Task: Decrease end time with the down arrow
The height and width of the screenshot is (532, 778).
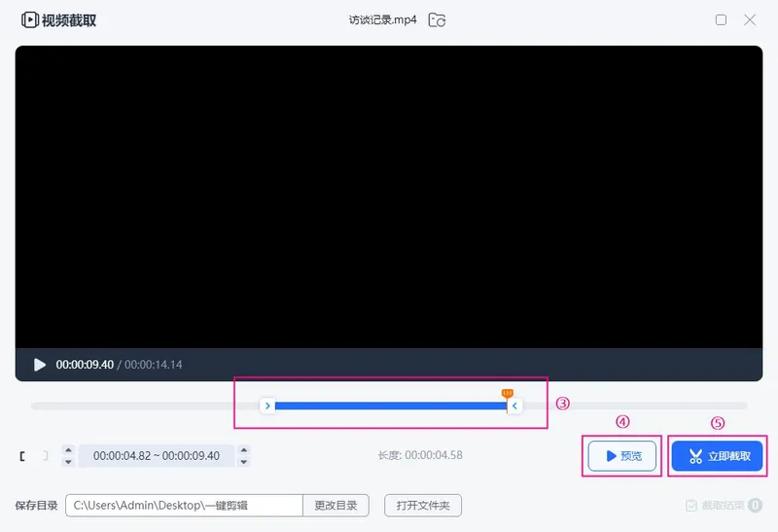Action: pos(243,461)
